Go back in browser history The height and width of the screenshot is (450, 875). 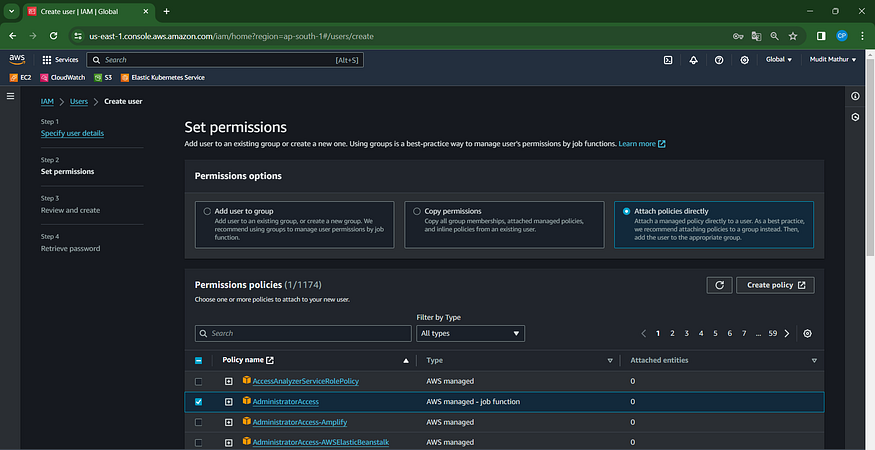click(x=13, y=36)
